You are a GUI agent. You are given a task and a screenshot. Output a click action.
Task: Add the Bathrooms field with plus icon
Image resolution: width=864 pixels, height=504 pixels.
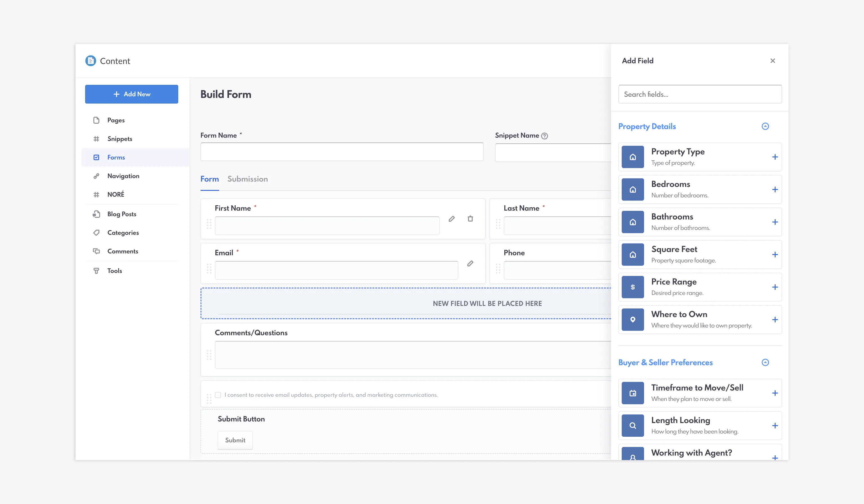point(775,222)
